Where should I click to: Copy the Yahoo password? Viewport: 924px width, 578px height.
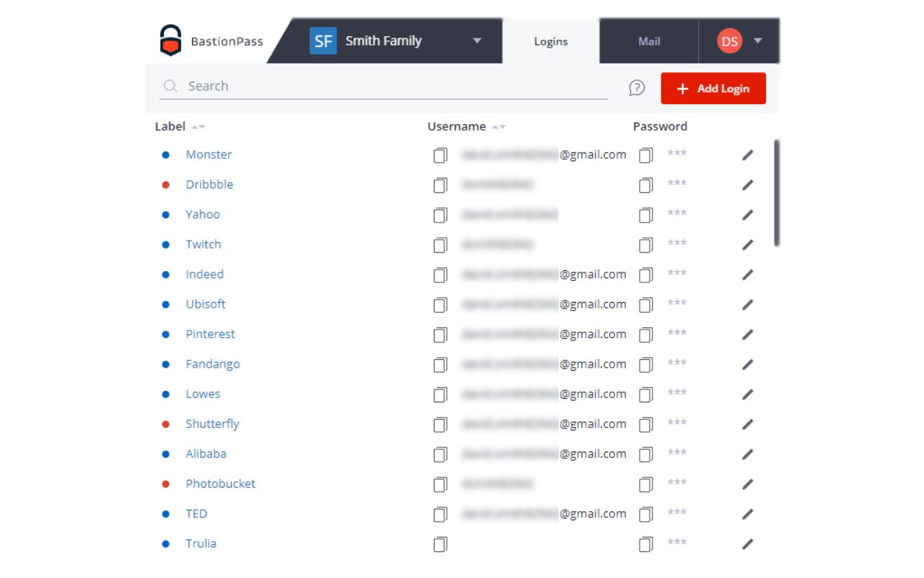click(x=646, y=215)
